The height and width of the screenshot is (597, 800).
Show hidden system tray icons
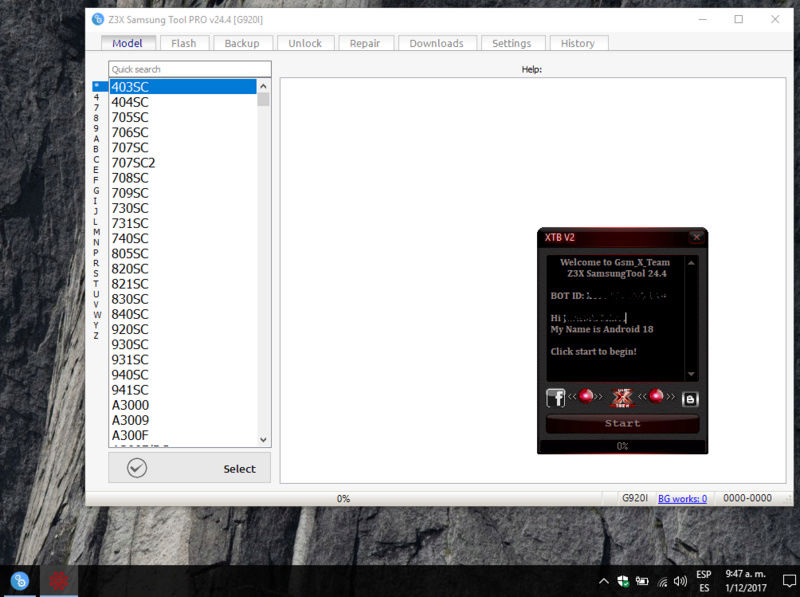tap(604, 581)
